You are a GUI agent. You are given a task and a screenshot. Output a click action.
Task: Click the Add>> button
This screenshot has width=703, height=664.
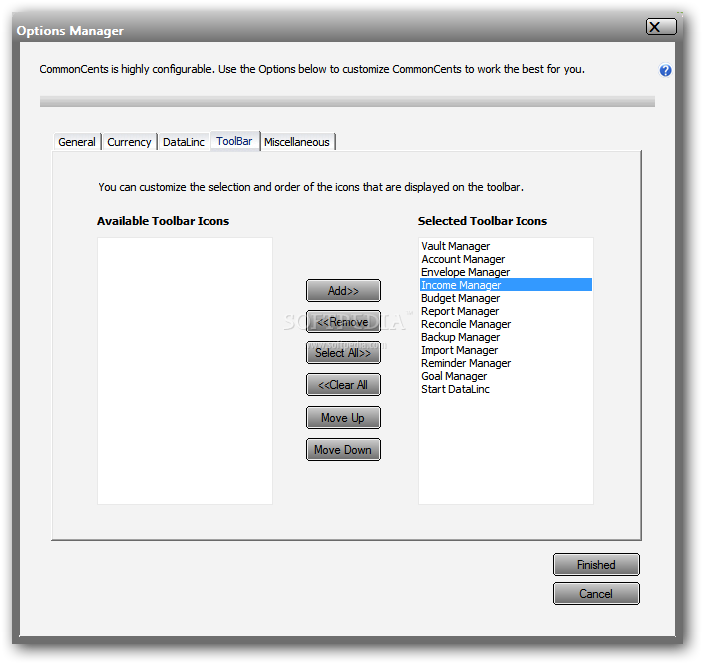[343, 291]
